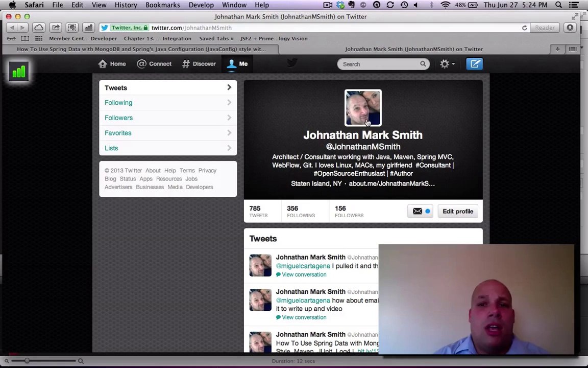
Task: Open the JSF2 + Prime bookmark
Action: 274,38
